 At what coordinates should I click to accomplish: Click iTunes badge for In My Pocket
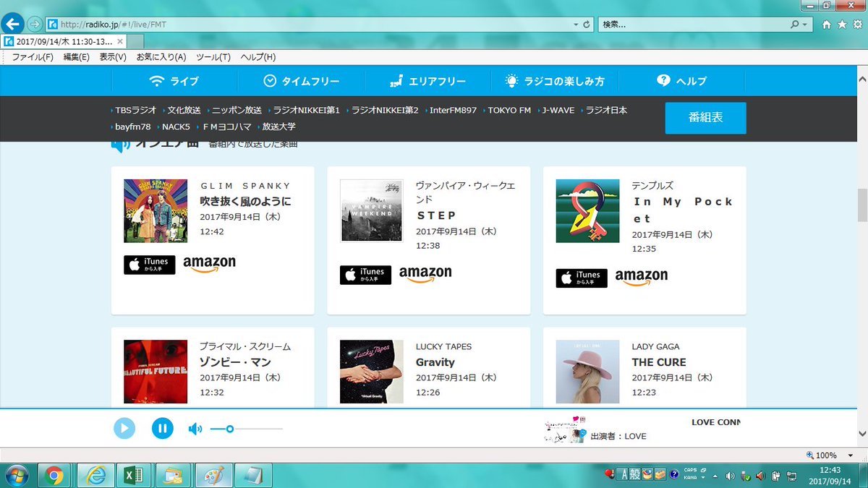click(x=582, y=278)
